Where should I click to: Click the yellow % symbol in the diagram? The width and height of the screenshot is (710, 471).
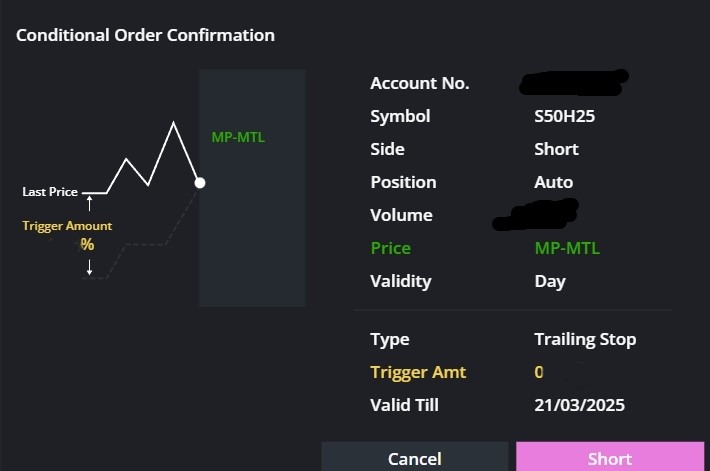pos(87,245)
